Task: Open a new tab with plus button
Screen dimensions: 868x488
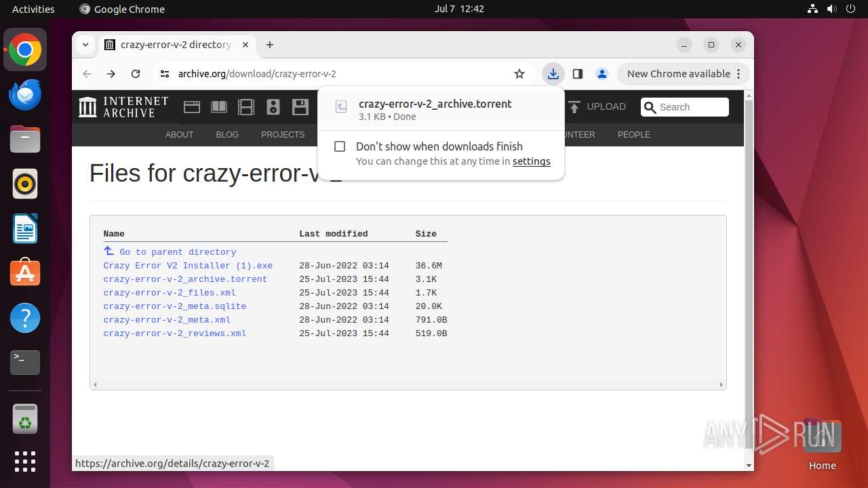Action: click(x=270, y=45)
